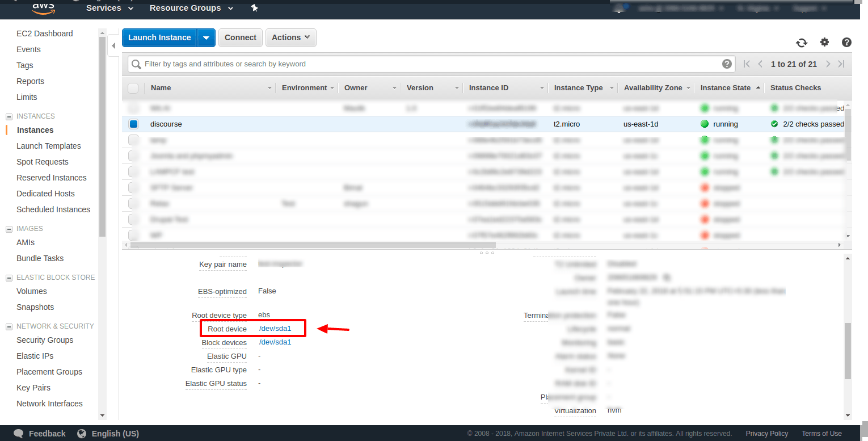This screenshot has height=441, width=868.
Task: Expand the Launch Instance split-button arrow
Action: (207, 37)
